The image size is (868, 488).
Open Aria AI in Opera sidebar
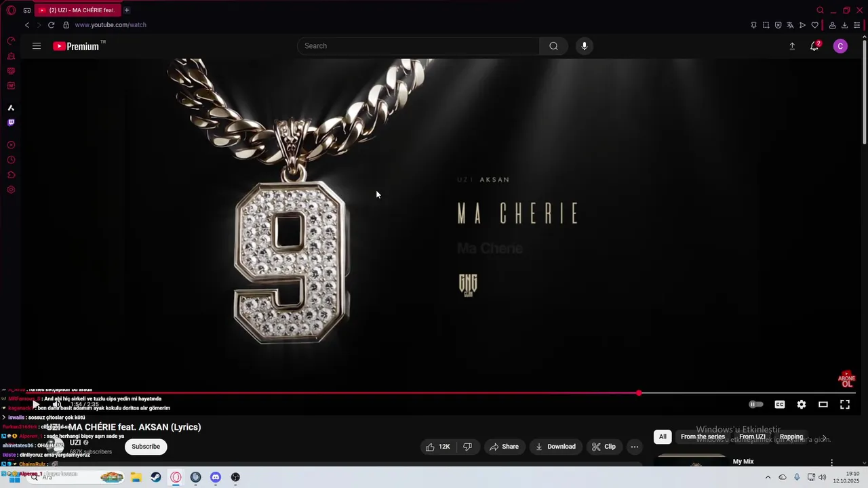pyautogui.click(x=11, y=108)
